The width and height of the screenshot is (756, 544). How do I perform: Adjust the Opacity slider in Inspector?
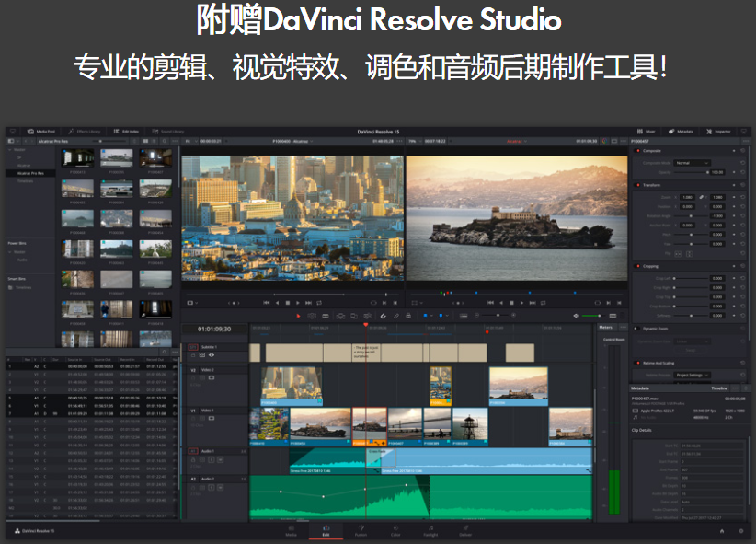(691, 172)
